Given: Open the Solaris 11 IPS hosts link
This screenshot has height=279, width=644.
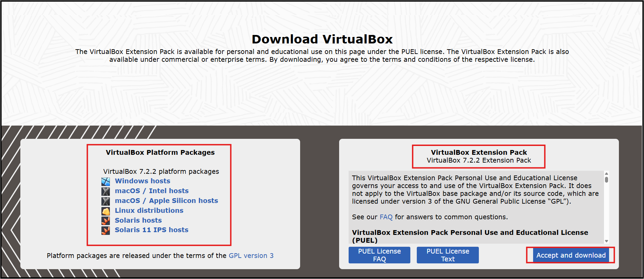Looking at the screenshot, I should pos(151,230).
